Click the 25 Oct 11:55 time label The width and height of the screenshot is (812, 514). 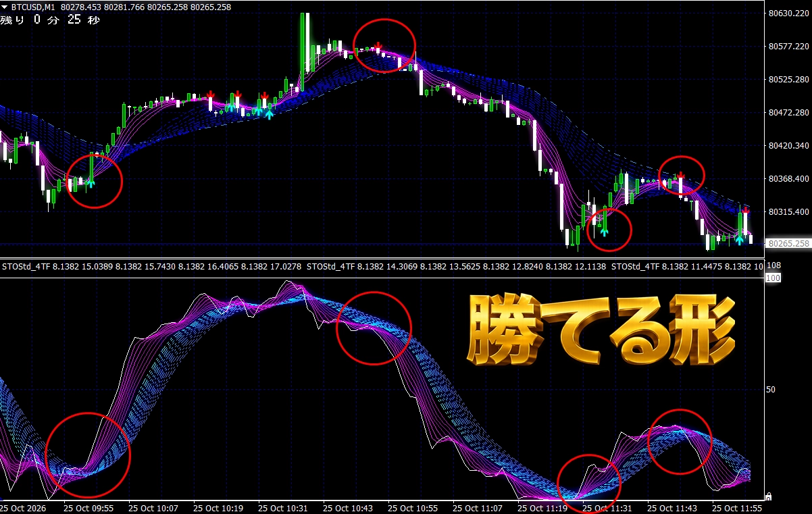[737, 507]
